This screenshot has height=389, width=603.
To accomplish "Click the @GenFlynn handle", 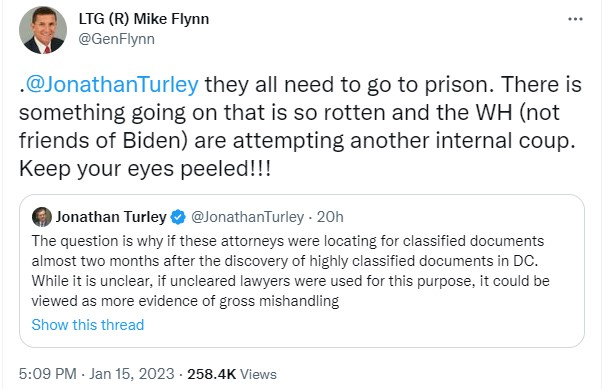I will (x=117, y=39).
